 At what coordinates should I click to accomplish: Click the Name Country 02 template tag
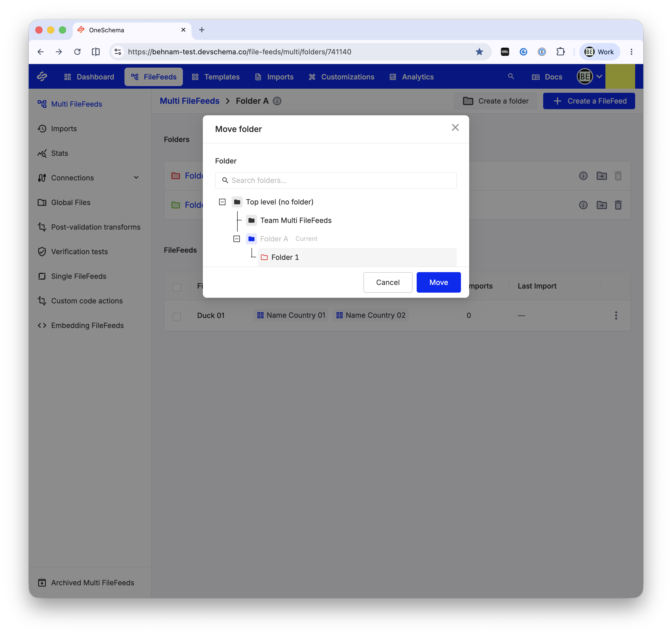pos(370,315)
